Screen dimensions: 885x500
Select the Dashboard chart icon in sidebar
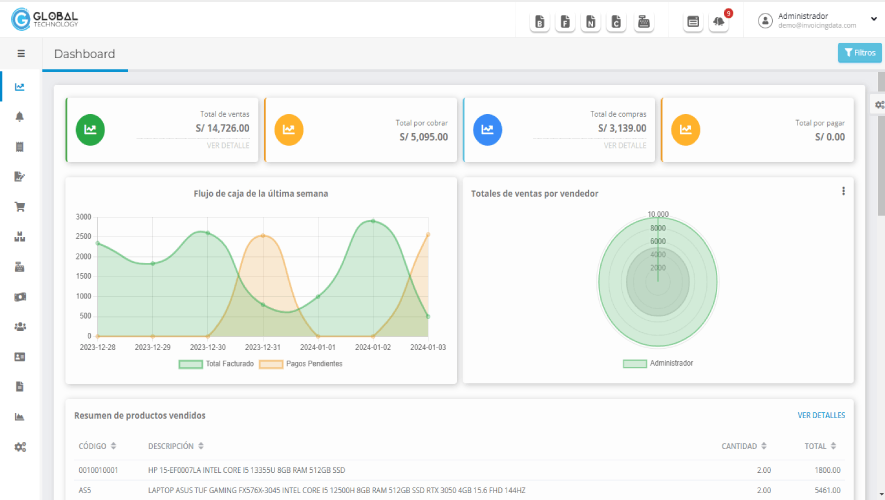20,87
